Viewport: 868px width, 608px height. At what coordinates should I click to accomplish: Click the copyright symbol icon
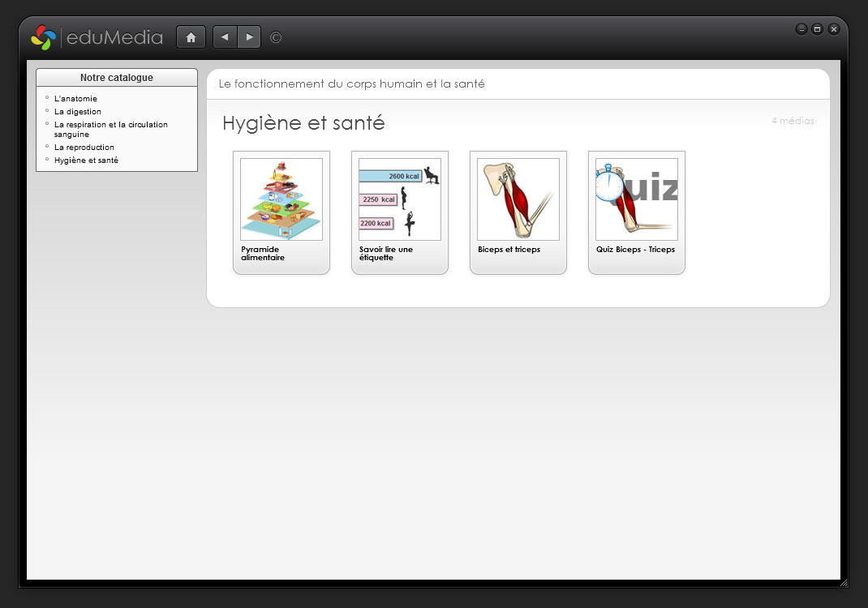point(276,37)
